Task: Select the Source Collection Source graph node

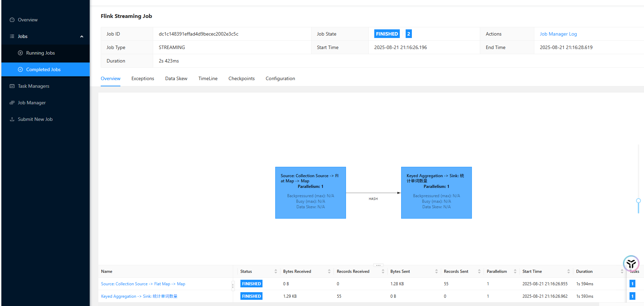Action: pyautogui.click(x=310, y=193)
